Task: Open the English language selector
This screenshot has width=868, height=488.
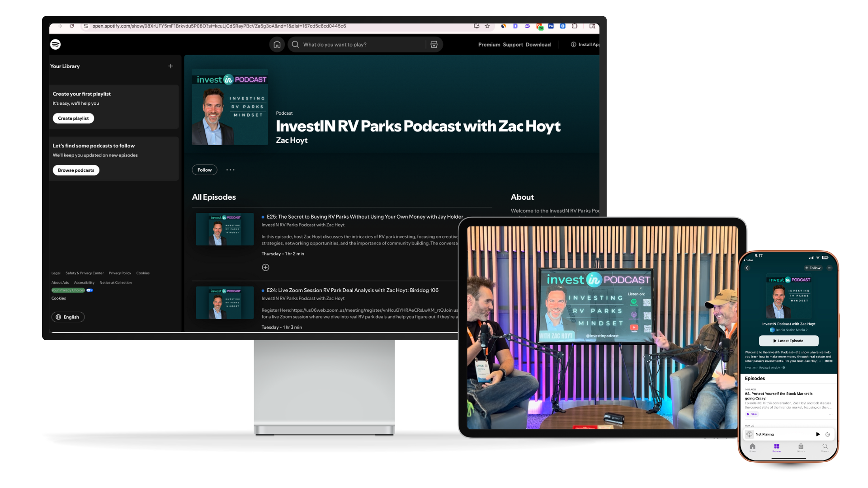Action: 68,317
